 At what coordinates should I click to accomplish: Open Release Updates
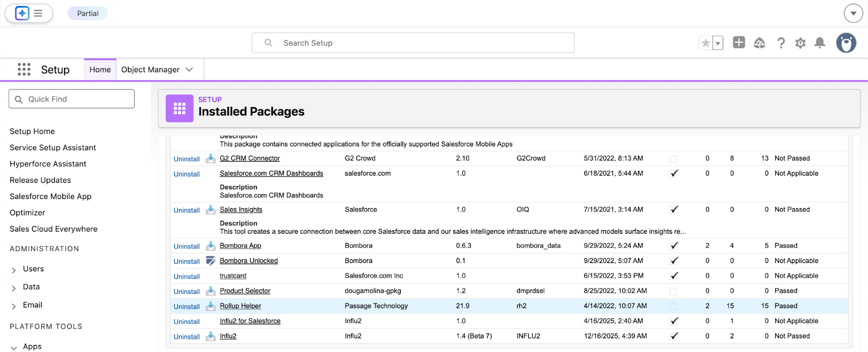[x=40, y=180]
